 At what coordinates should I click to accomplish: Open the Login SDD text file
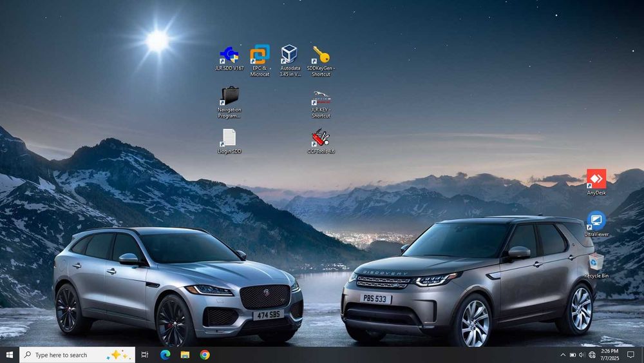(x=229, y=141)
